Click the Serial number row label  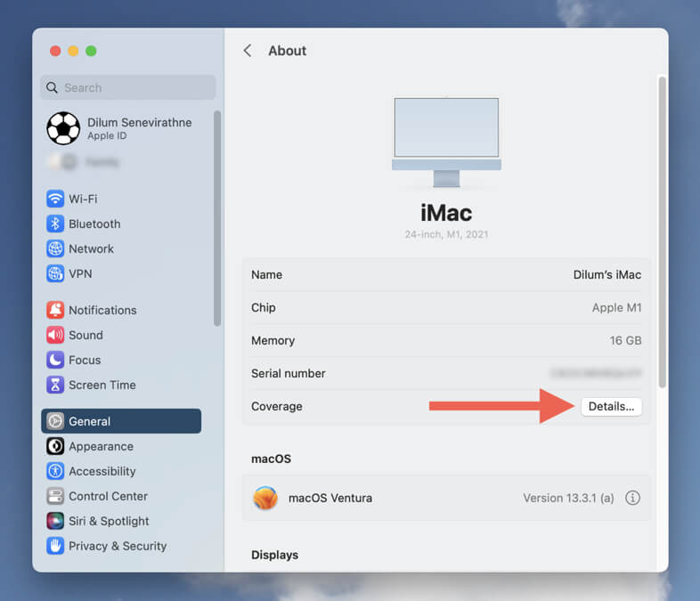(x=288, y=373)
